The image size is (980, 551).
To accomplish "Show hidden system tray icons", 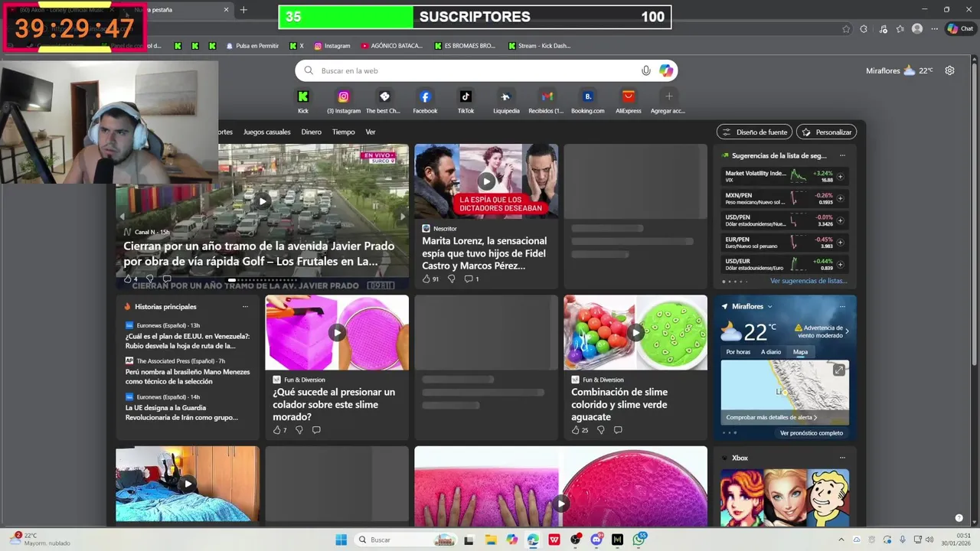I will pos(841,540).
